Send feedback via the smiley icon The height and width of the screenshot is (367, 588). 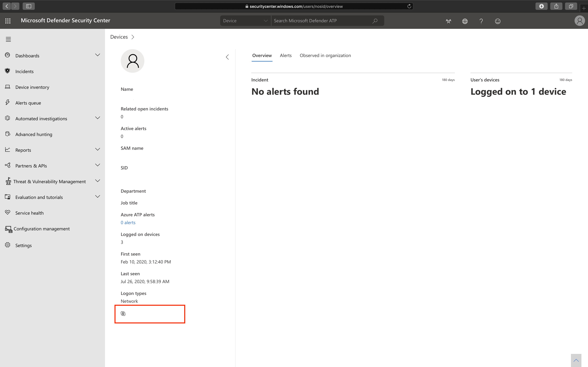pos(498,21)
